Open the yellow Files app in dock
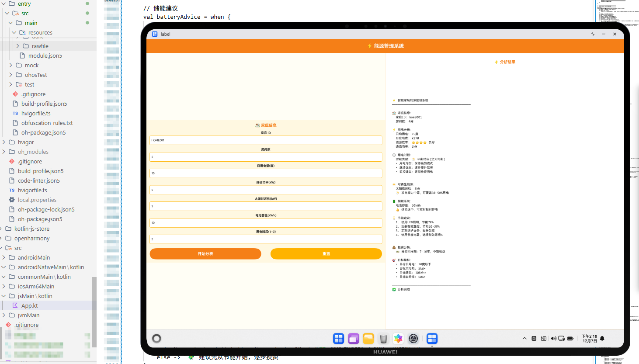 click(368, 339)
